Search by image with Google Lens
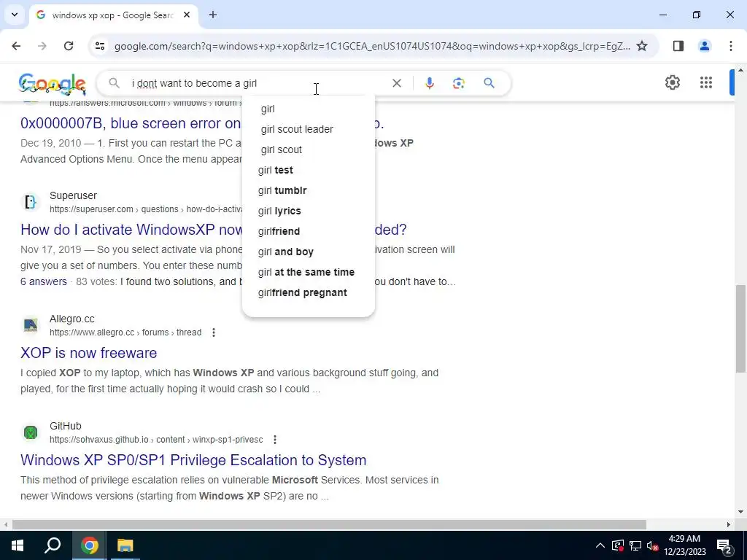 [x=458, y=83]
